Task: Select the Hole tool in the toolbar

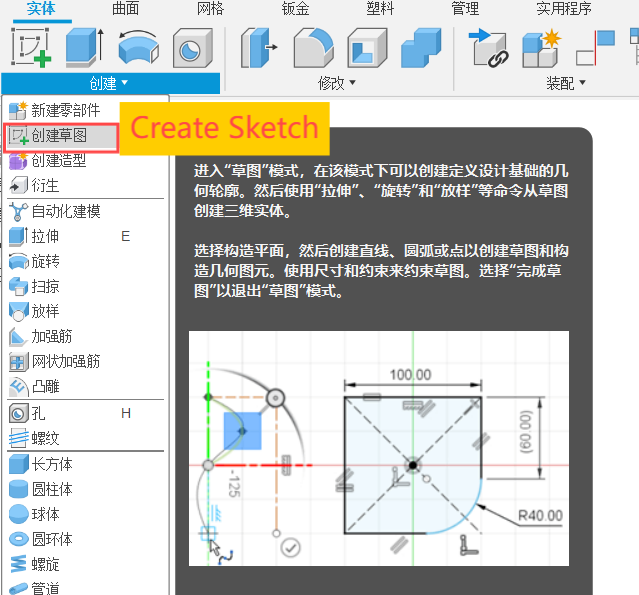Action: (x=193, y=48)
